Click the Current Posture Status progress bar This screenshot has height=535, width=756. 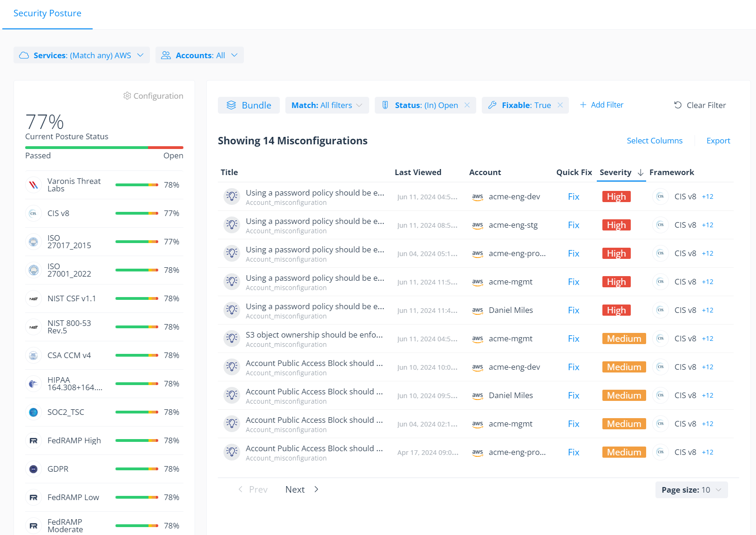pyautogui.click(x=103, y=147)
